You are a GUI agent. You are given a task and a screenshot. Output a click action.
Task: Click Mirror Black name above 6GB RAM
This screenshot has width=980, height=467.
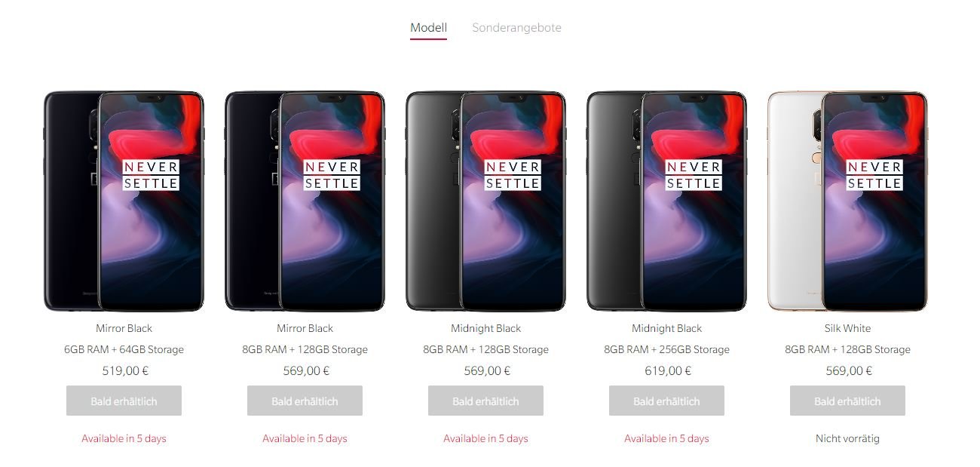click(x=124, y=328)
